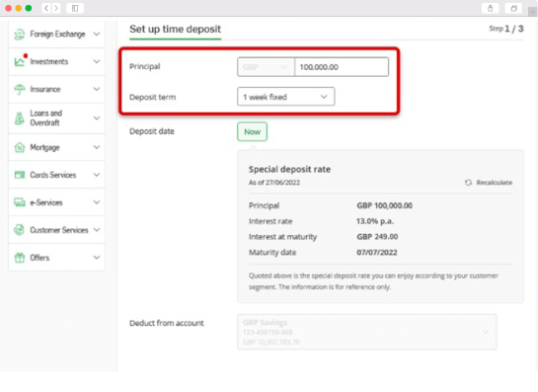Open the Foreign Exchange menu item
Viewport: 538px width, 392px height.
[x=57, y=34]
